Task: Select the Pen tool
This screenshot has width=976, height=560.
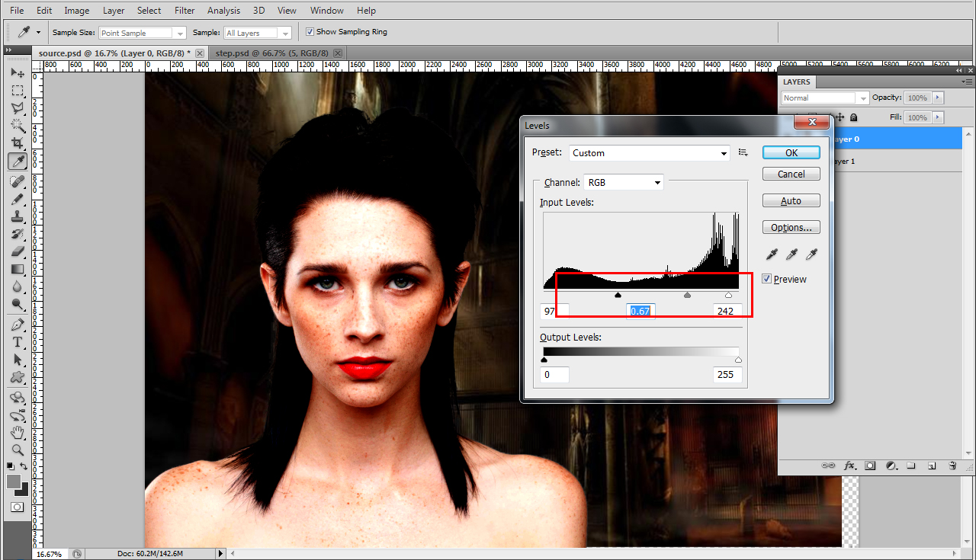Action: pos(18,325)
